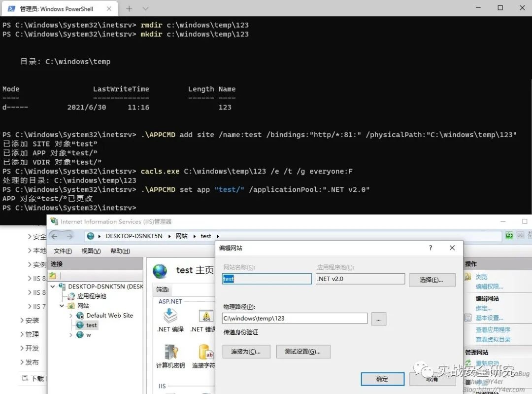The width and height of the screenshot is (532, 394).
Task: Switch to the 管理员: Windows PowerShell tab
Action: 60,9
